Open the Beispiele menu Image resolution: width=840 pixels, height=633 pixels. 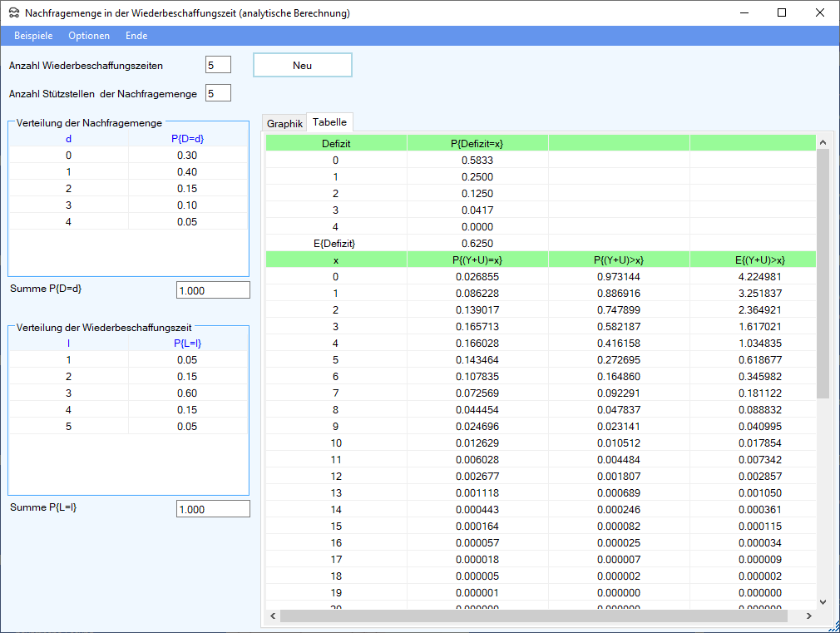[x=33, y=36]
